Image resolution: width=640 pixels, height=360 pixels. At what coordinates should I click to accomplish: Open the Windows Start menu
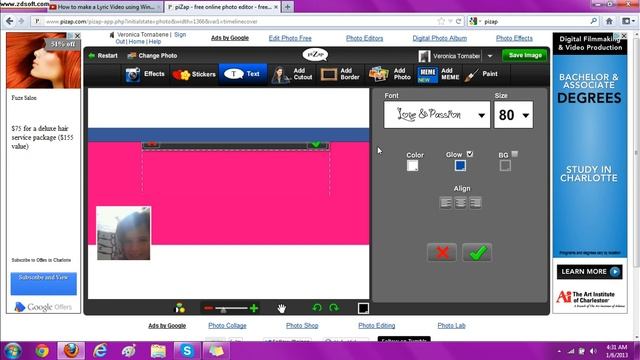[x=13, y=351]
